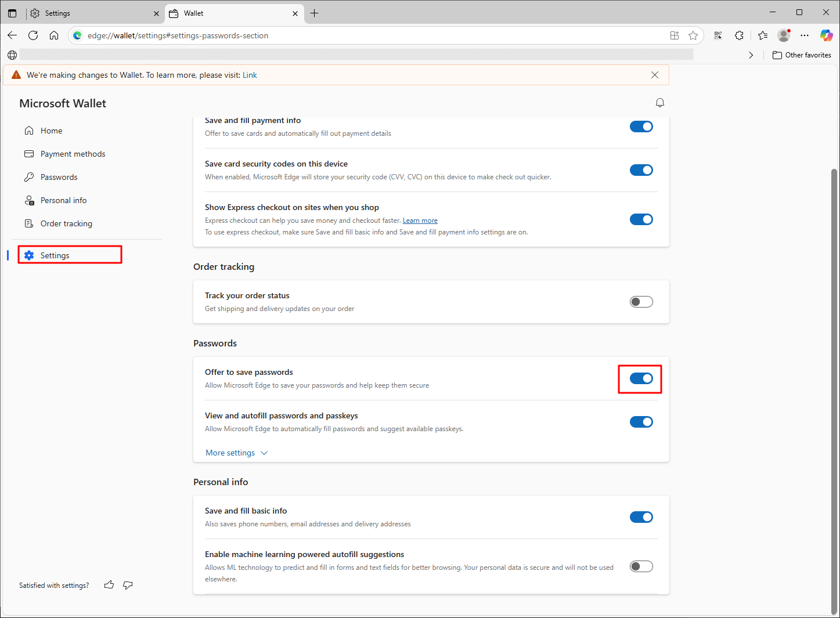Image resolution: width=840 pixels, height=618 pixels.
Task: Click the Satisfied with settings? text
Action: click(54, 586)
